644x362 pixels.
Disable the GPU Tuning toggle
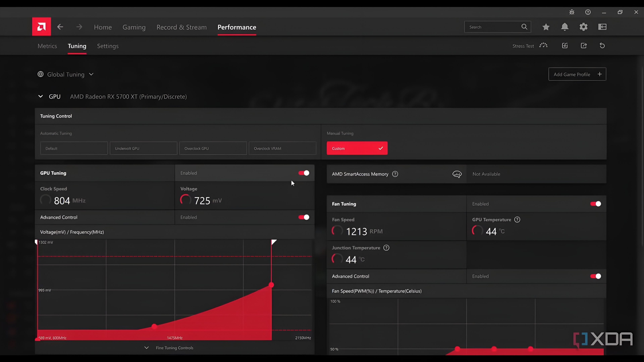pos(304,173)
